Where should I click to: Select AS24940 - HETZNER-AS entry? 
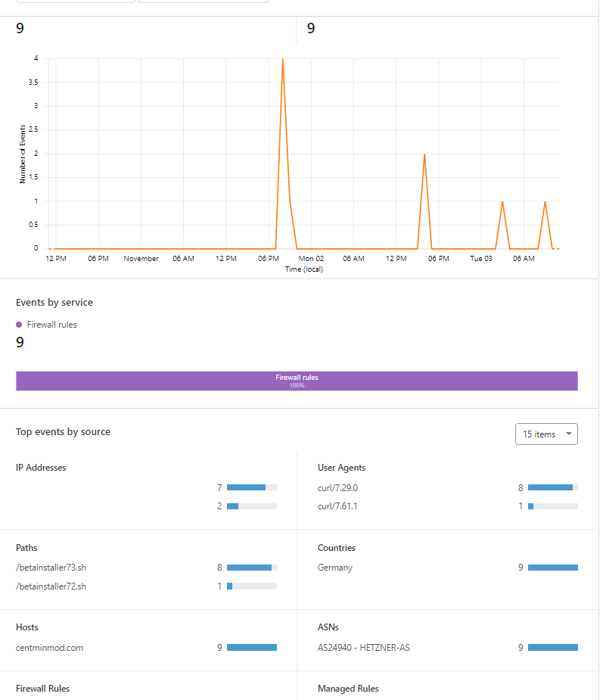point(364,647)
